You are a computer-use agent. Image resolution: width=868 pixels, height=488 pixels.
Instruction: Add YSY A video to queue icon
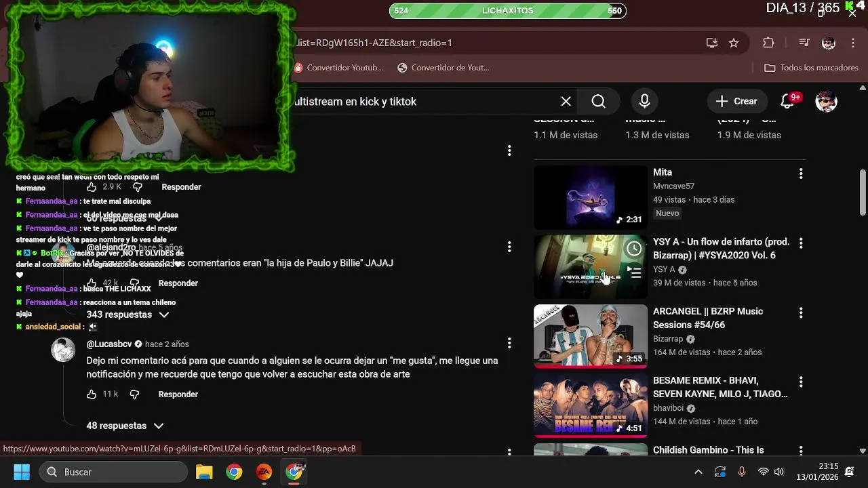point(634,272)
